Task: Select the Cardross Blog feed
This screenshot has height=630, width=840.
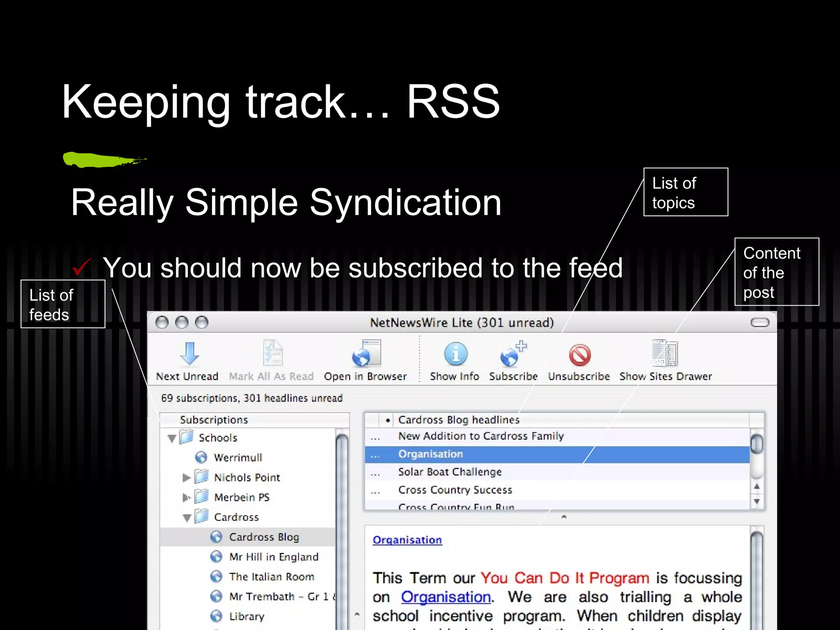Action: click(264, 537)
